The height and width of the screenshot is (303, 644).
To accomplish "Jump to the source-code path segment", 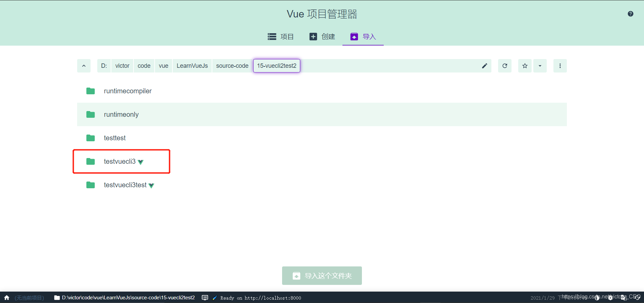I will pos(232,66).
